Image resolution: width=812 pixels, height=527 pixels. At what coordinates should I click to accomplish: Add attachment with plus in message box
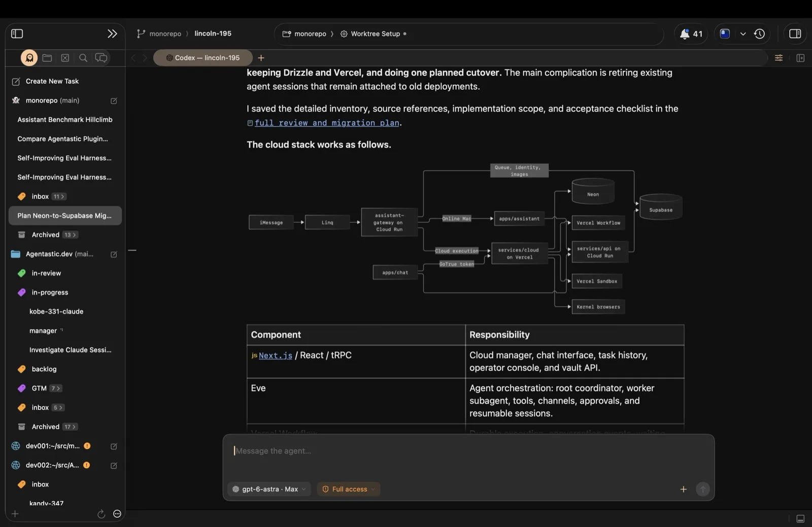coord(683,489)
